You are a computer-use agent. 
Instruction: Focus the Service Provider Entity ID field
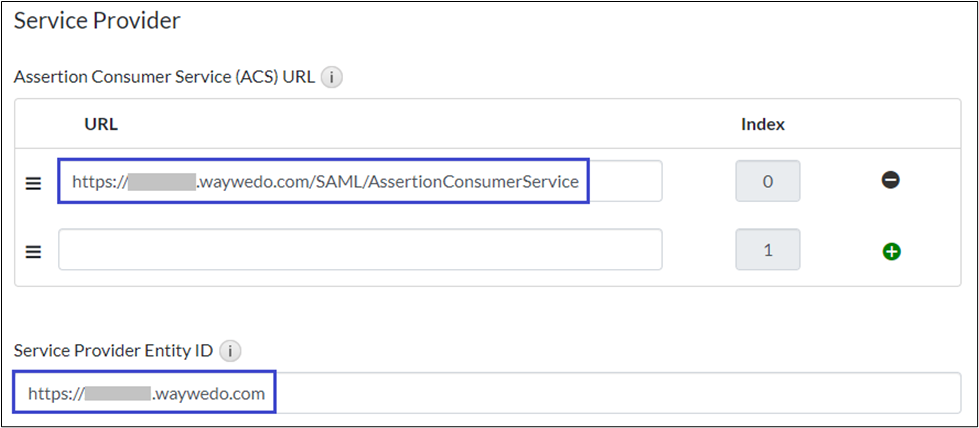pyautogui.click(x=600, y=393)
